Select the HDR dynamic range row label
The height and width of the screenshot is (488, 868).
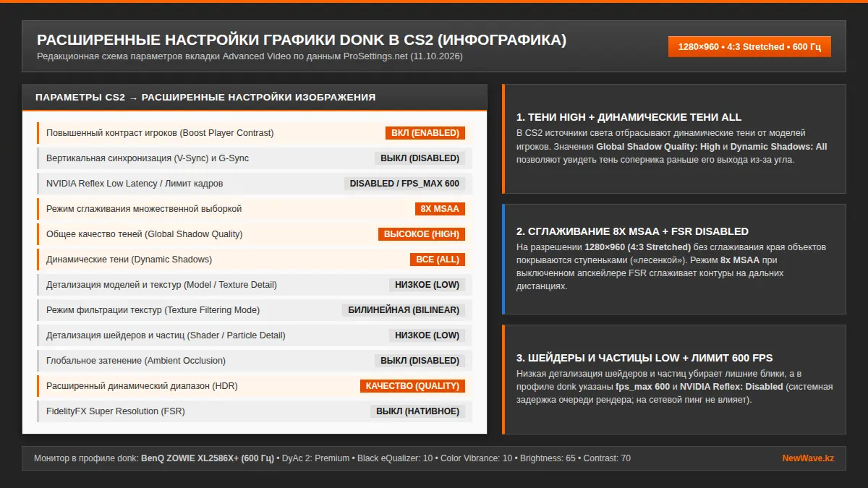(142, 386)
